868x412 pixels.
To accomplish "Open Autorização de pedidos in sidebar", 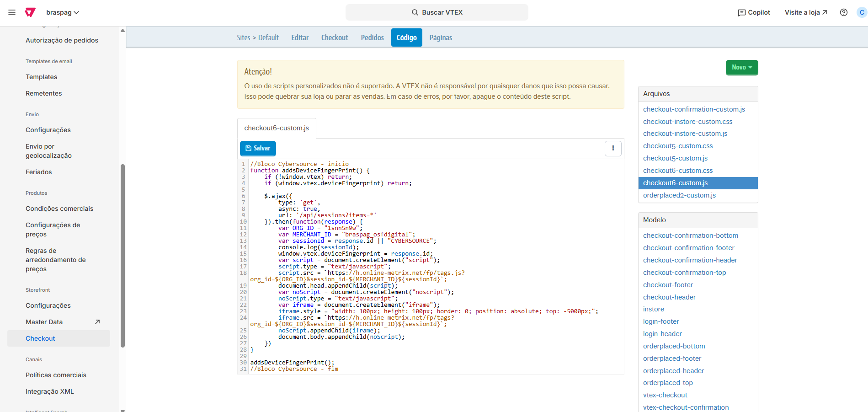I will pos(62,40).
